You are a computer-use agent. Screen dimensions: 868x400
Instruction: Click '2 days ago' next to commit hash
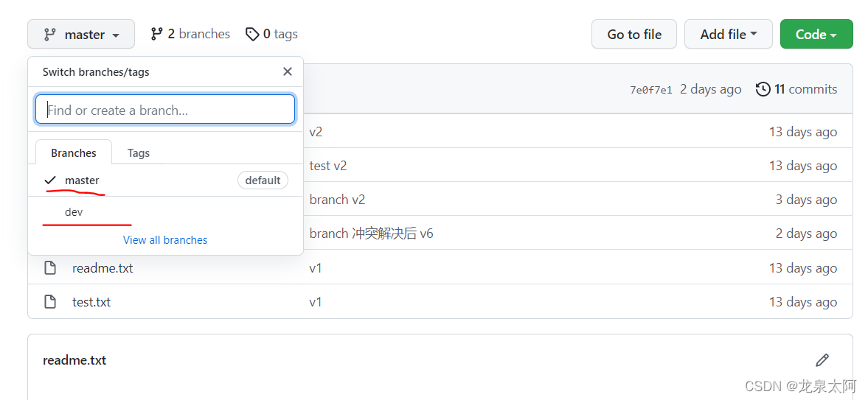(x=710, y=89)
